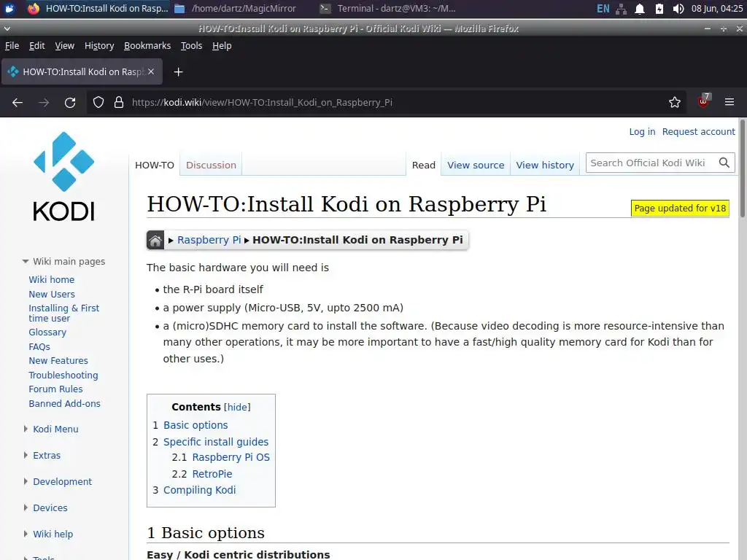Open the window menu chevron on title bar
Image resolution: width=747 pixels, height=560 pixels.
pyautogui.click(x=7, y=28)
